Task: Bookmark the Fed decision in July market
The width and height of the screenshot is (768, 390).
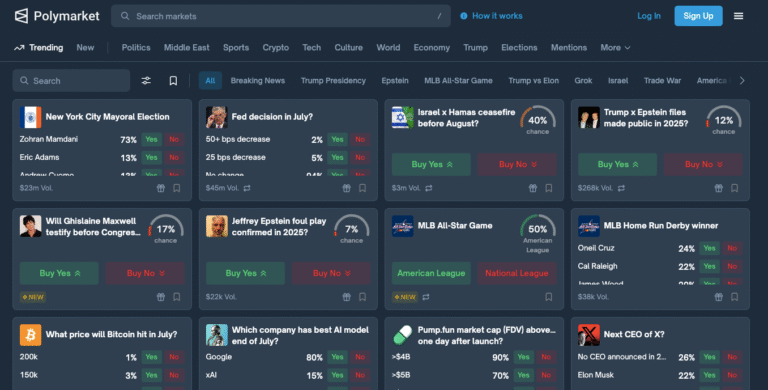Action: pos(362,188)
